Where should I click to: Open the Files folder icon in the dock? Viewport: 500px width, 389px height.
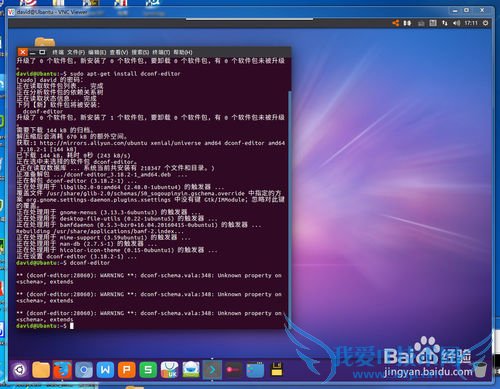point(41,370)
